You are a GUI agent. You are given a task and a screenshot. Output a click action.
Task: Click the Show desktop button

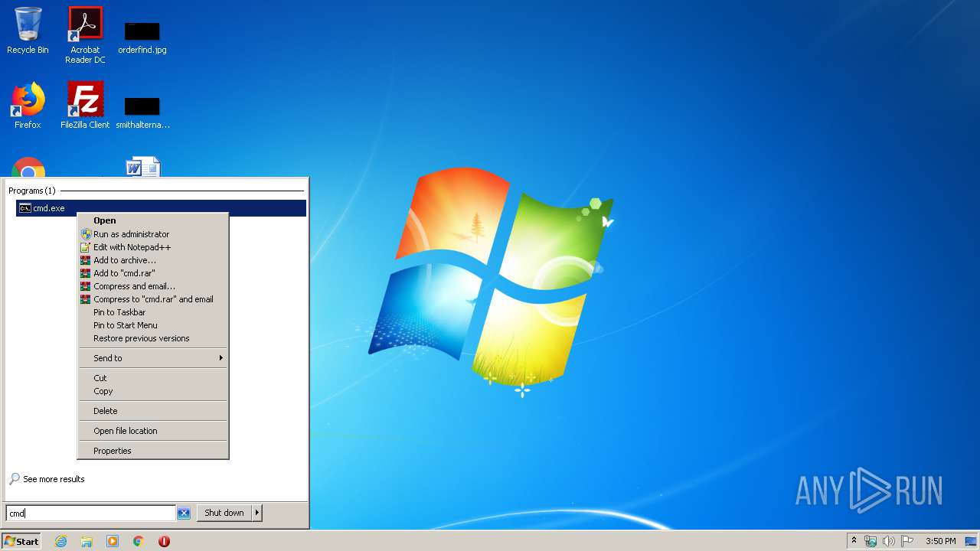pyautogui.click(x=971, y=541)
